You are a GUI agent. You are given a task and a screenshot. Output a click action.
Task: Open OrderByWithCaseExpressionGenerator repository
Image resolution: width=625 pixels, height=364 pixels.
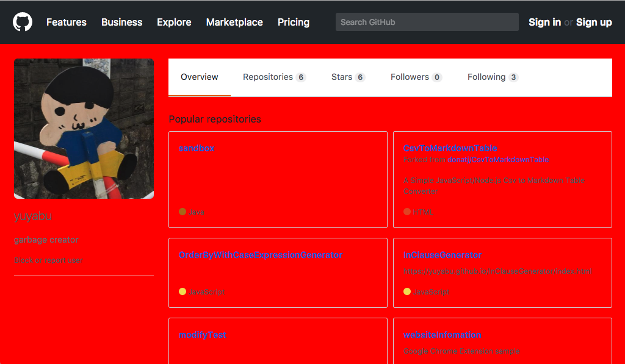tap(260, 255)
